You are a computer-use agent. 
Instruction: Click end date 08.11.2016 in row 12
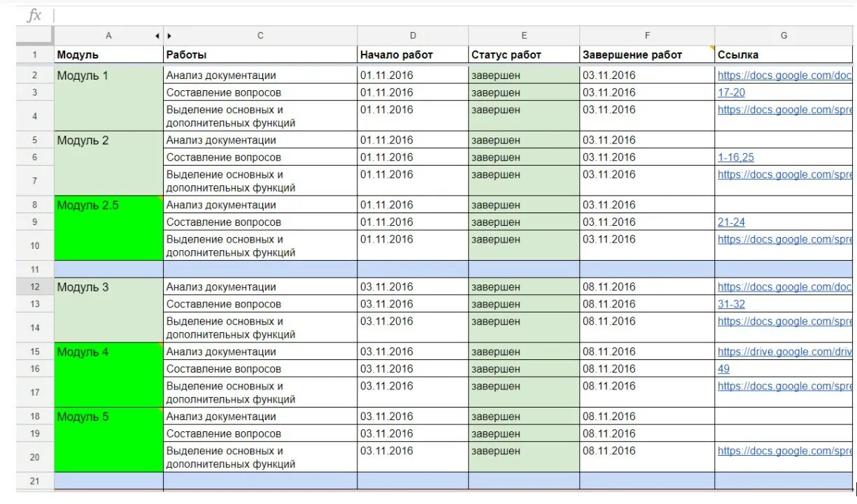(609, 287)
